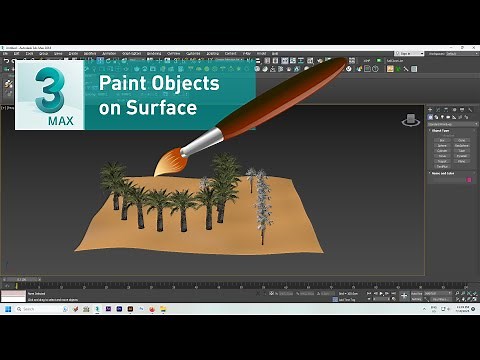Open the Customize menu
The height and width of the screenshot is (360, 480).
(x=193, y=53)
